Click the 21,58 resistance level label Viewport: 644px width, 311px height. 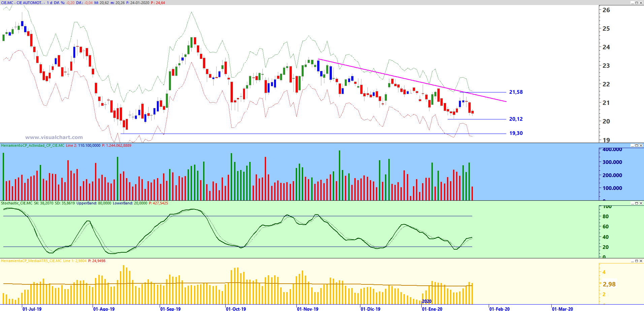coord(516,92)
